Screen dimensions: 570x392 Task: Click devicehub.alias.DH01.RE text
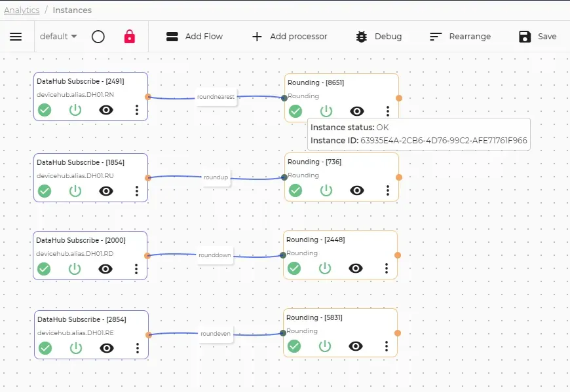pyautogui.click(x=75, y=333)
